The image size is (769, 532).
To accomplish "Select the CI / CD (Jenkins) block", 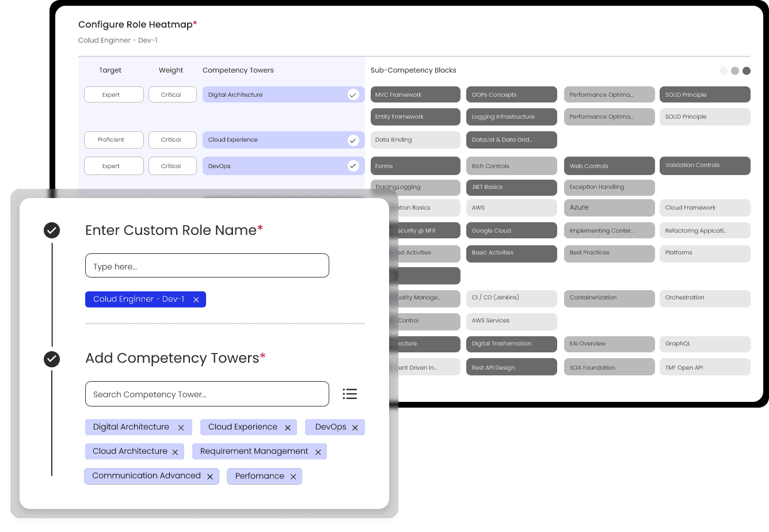I will coord(512,299).
